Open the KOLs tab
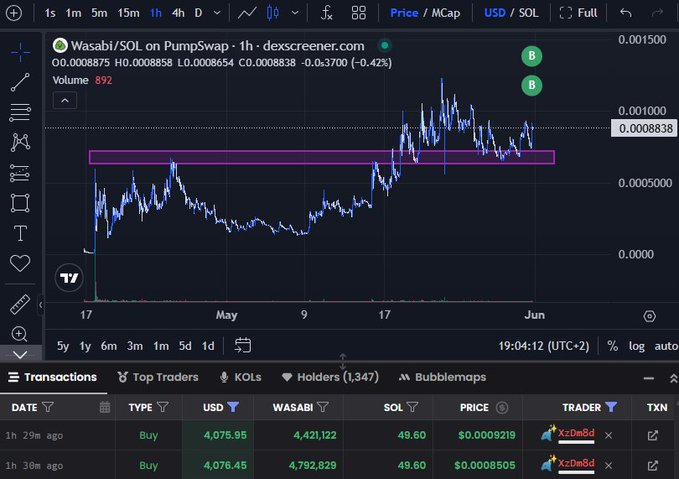Viewport: 679px width, 479px height. pyautogui.click(x=241, y=377)
